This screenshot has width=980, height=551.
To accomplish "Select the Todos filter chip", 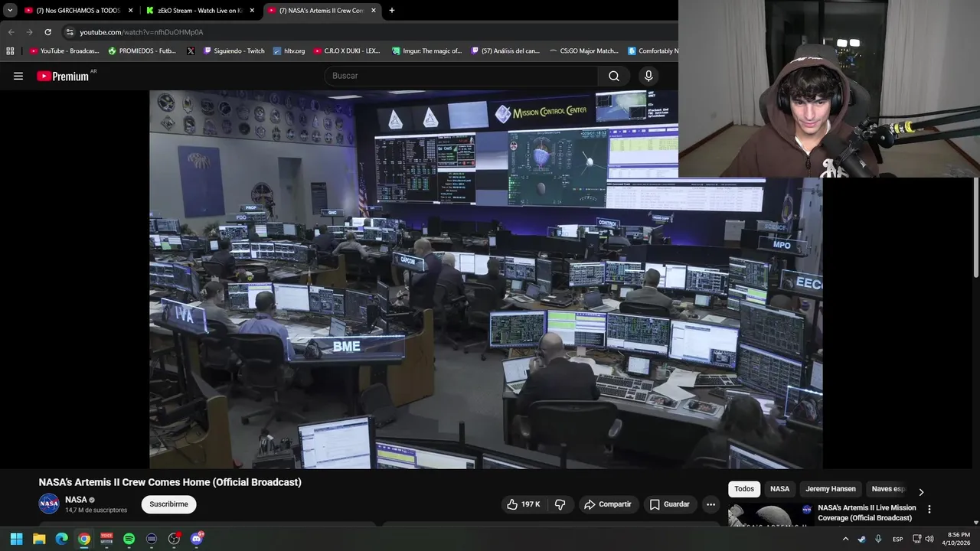I will click(744, 489).
